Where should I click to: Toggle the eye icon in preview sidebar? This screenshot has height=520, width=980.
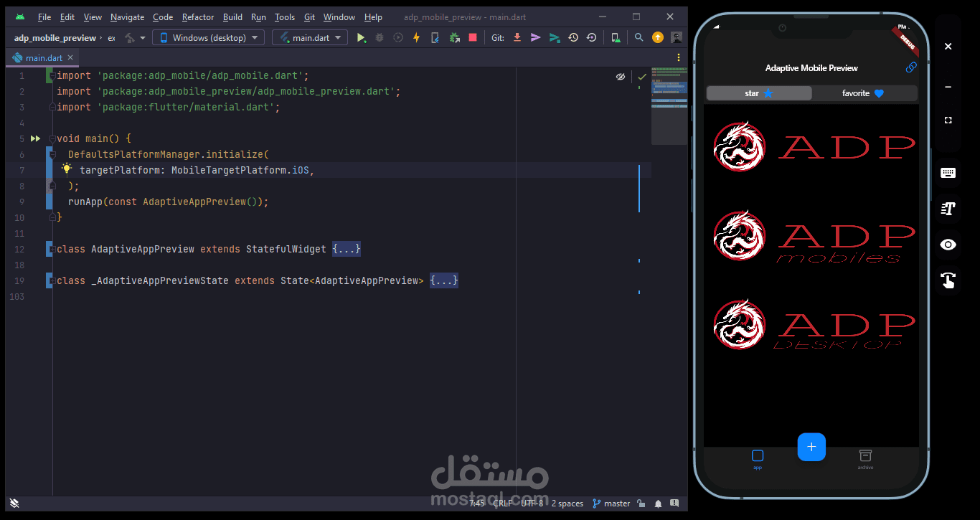948,245
